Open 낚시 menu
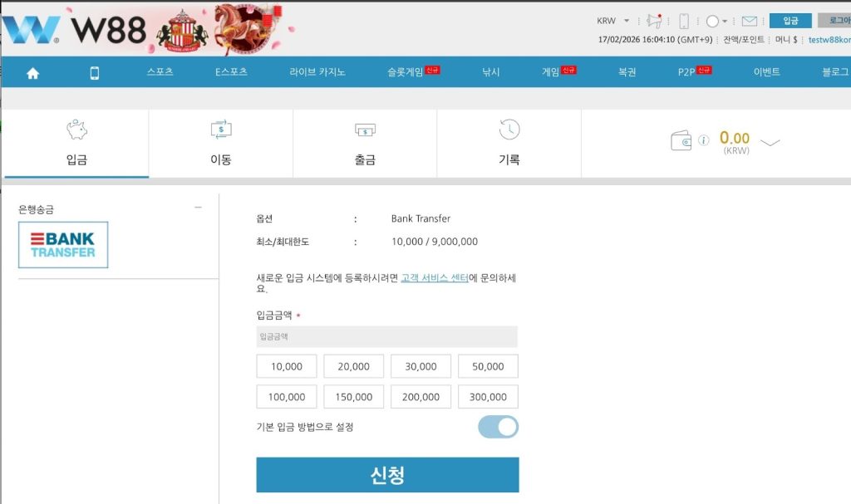 click(x=490, y=71)
